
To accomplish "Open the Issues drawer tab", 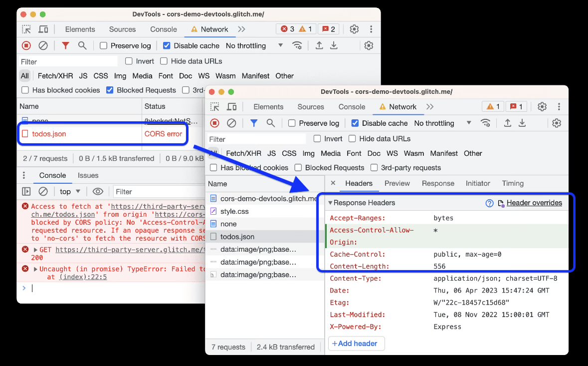I will click(88, 175).
